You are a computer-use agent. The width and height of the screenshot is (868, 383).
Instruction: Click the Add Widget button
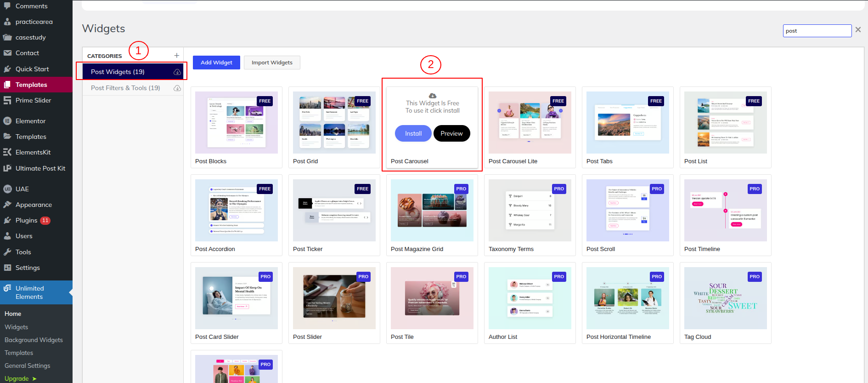[x=216, y=63]
